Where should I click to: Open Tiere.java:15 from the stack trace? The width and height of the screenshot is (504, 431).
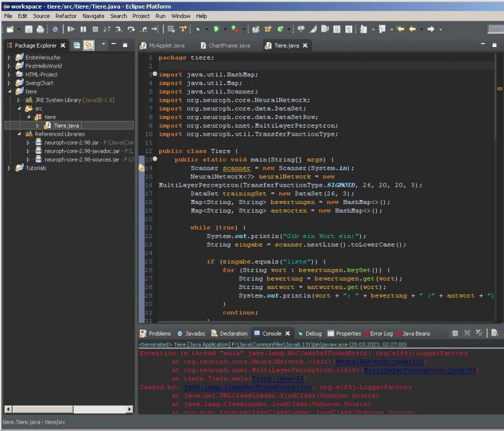coord(278,379)
